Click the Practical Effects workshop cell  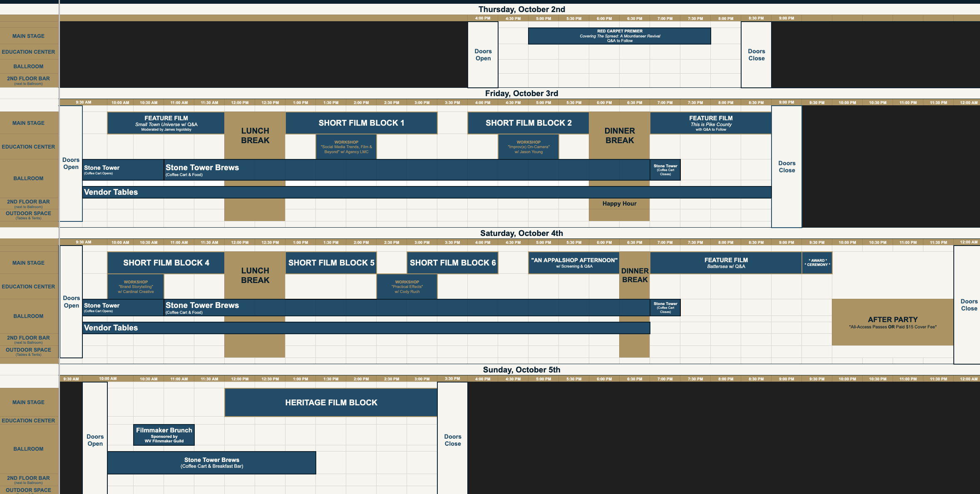coord(407,287)
